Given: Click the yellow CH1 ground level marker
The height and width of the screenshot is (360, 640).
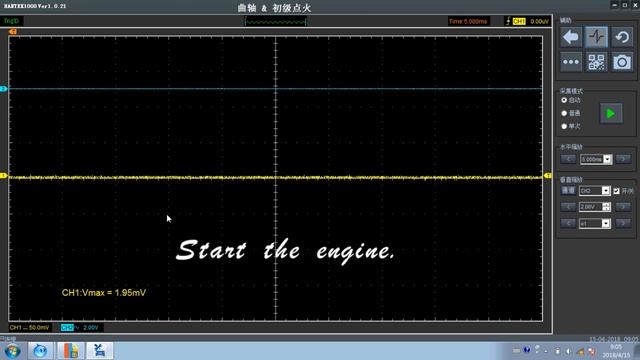Looking at the screenshot, I should click(x=3, y=176).
